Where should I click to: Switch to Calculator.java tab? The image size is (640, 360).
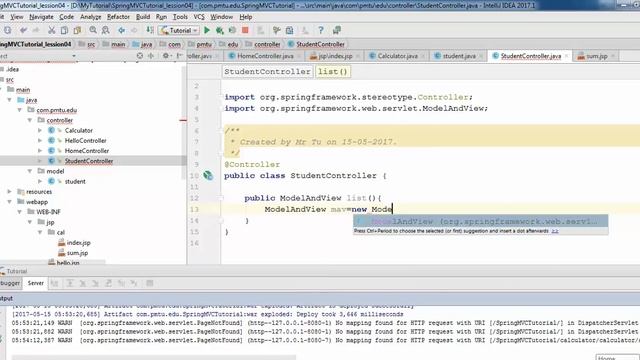(x=397, y=56)
